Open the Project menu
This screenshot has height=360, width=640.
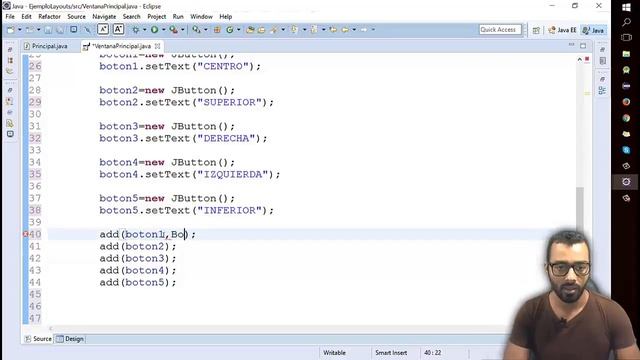coord(157,16)
